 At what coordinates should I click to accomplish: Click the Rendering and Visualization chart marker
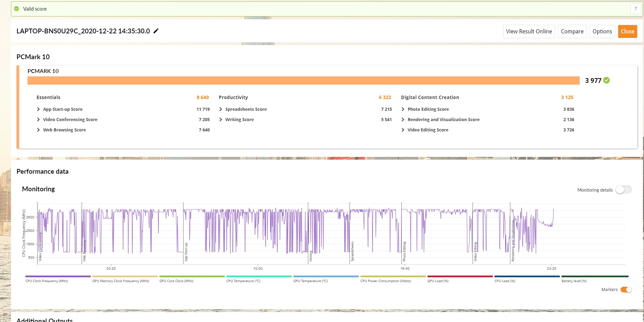(x=513, y=240)
